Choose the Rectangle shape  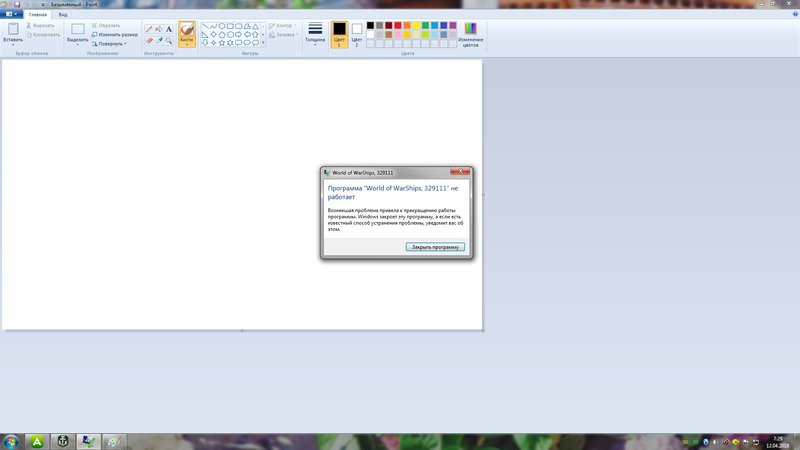point(230,26)
